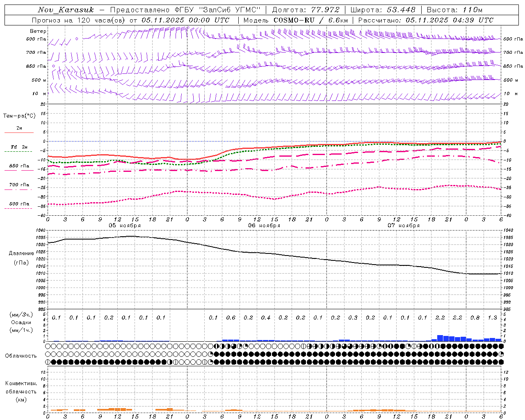Click the '500 гПа' temperature legend dotted line sample

18,208
